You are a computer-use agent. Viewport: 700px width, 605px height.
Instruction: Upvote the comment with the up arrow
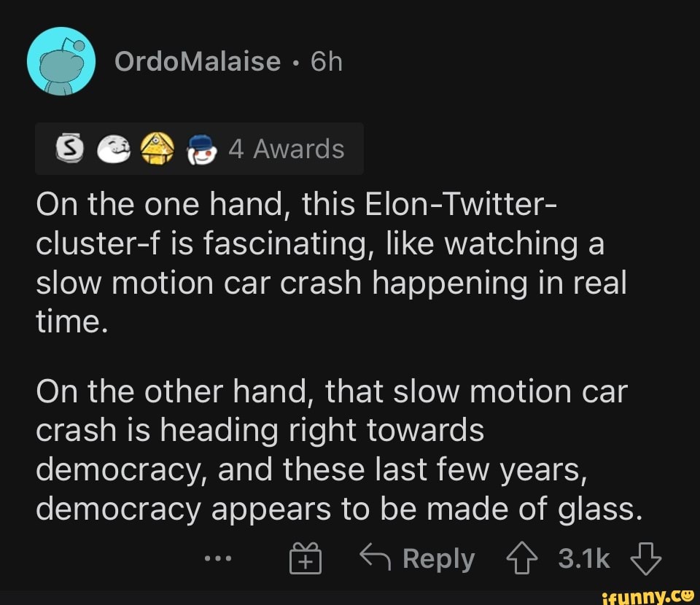pos(521,559)
